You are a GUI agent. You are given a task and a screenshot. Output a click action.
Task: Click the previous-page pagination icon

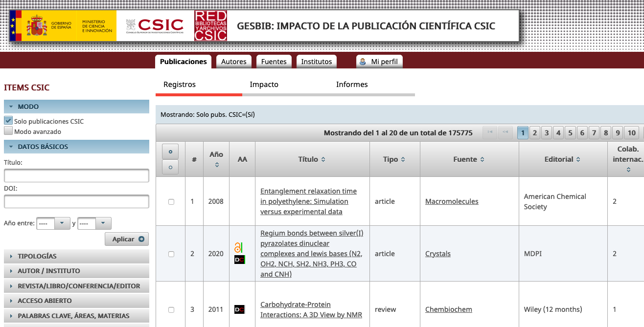tap(506, 132)
